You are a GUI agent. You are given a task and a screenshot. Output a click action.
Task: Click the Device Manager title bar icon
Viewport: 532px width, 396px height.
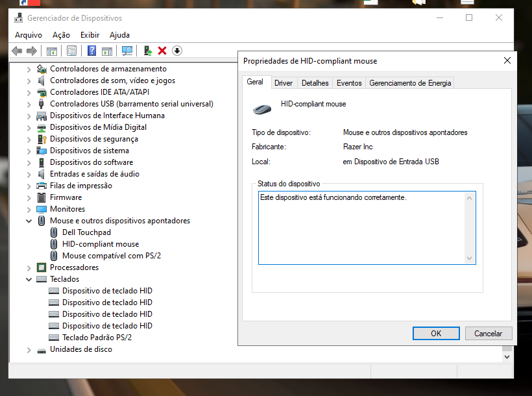(x=18, y=18)
